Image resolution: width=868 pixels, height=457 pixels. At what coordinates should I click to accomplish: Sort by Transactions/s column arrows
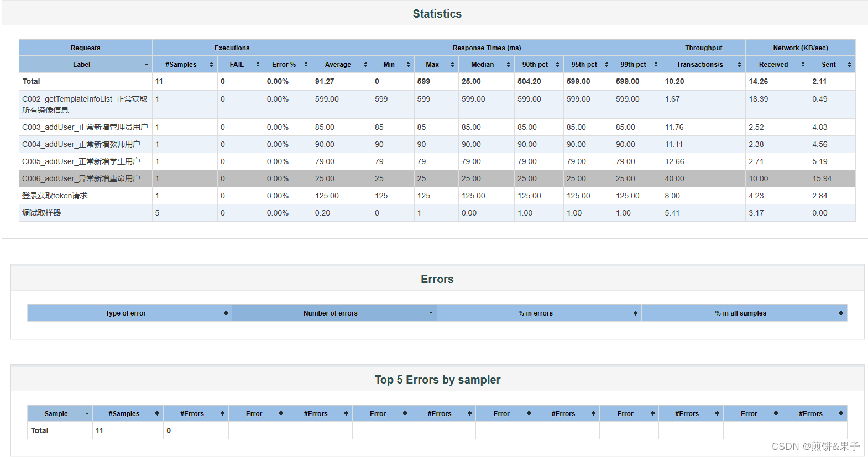[739, 65]
